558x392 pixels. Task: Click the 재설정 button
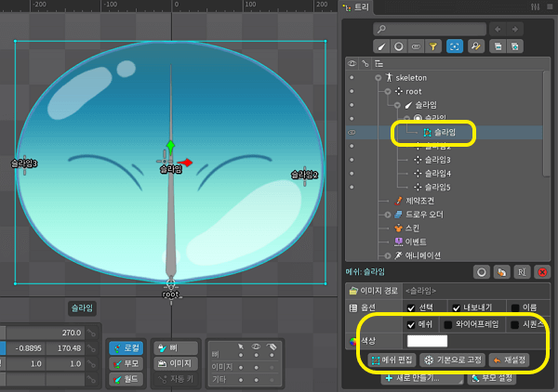509,360
